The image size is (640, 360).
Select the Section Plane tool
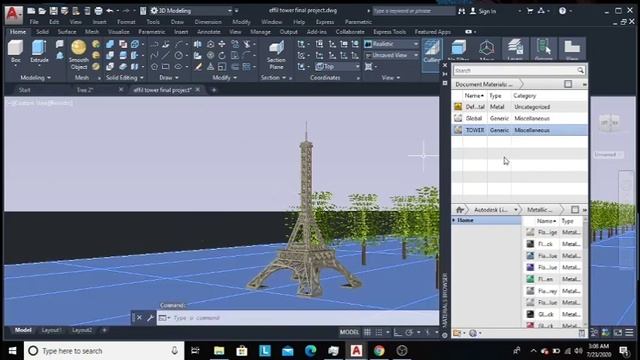coord(276,55)
